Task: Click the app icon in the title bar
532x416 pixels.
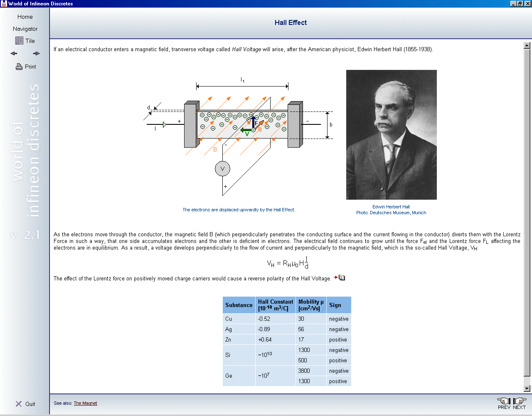Action: [x=4, y=4]
